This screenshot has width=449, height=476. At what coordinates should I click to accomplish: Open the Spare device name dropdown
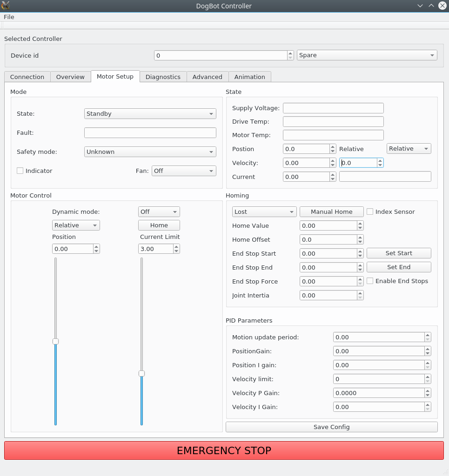pyautogui.click(x=367, y=55)
